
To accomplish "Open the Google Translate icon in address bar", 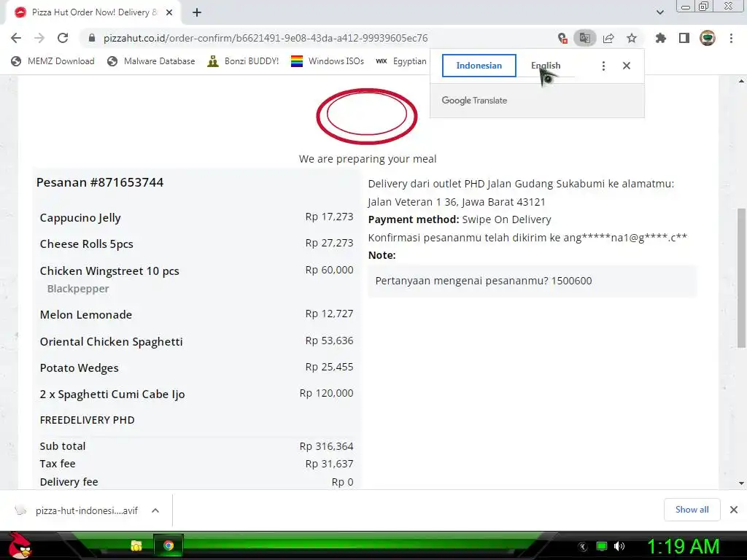I will pyautogui.click(x=585, y=38).
